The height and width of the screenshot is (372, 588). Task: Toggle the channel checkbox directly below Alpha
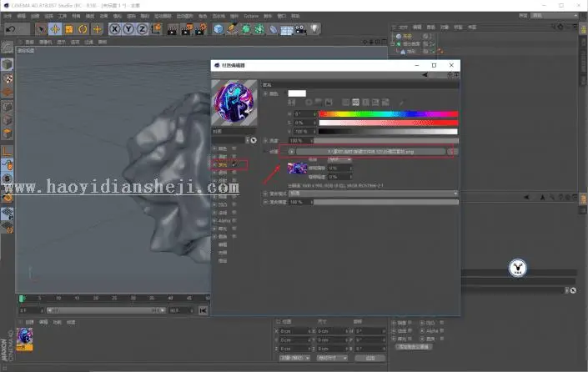pos(234,229)
